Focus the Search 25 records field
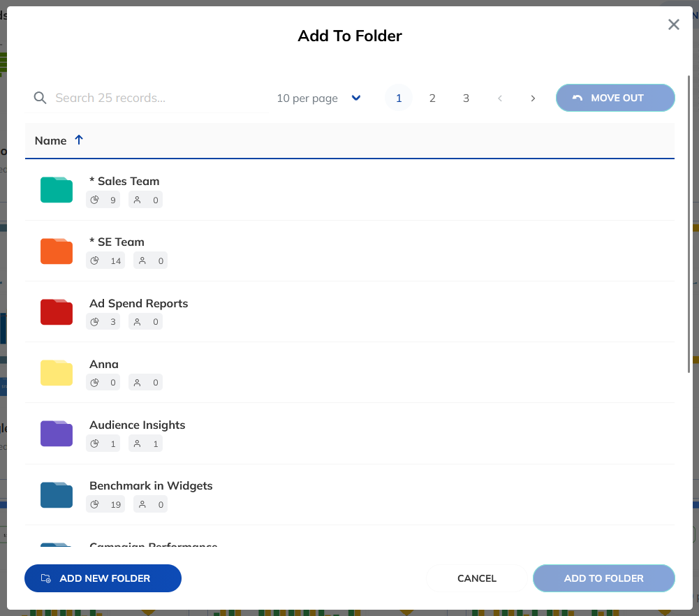 (x=147, y=98)
